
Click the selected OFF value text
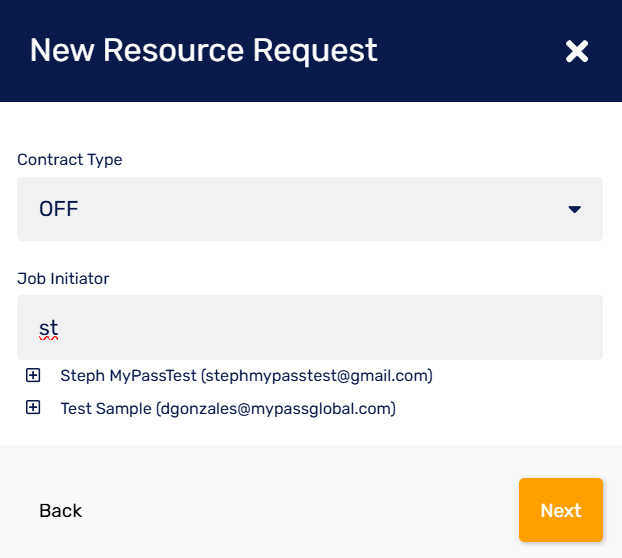[58, 209]
